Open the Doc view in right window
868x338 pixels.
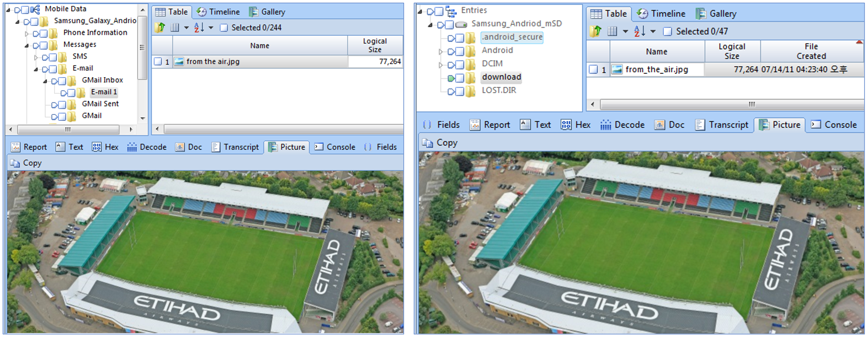669,125
